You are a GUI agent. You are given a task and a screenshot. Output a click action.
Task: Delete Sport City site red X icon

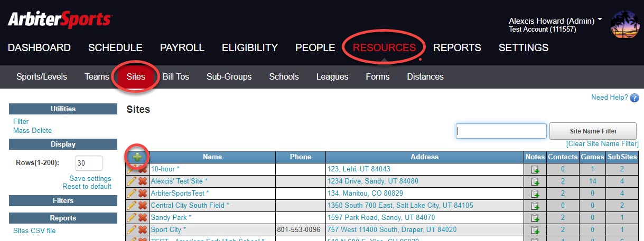[143, 230]
